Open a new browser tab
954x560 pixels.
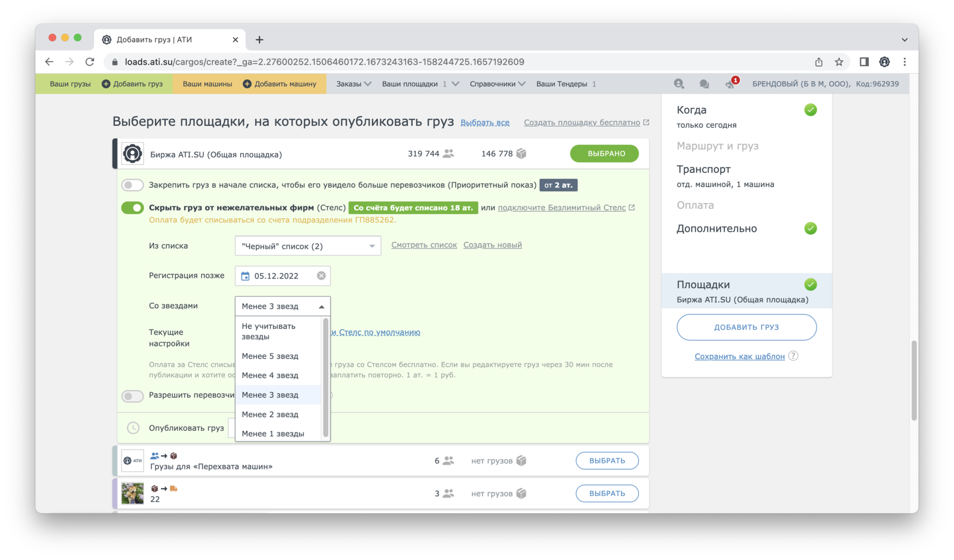pyautogui.click(x=260, y=40)
